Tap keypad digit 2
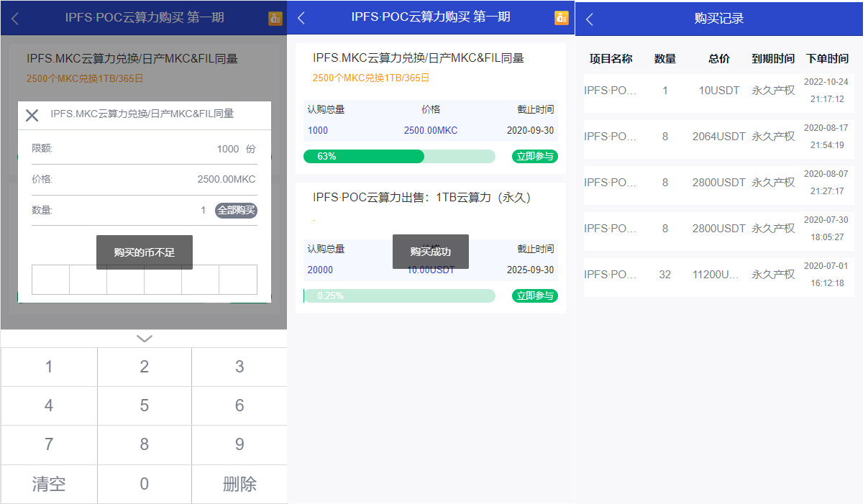Viewport: 868px width, 504px height. pyautogui.click(x=145, y=367)
